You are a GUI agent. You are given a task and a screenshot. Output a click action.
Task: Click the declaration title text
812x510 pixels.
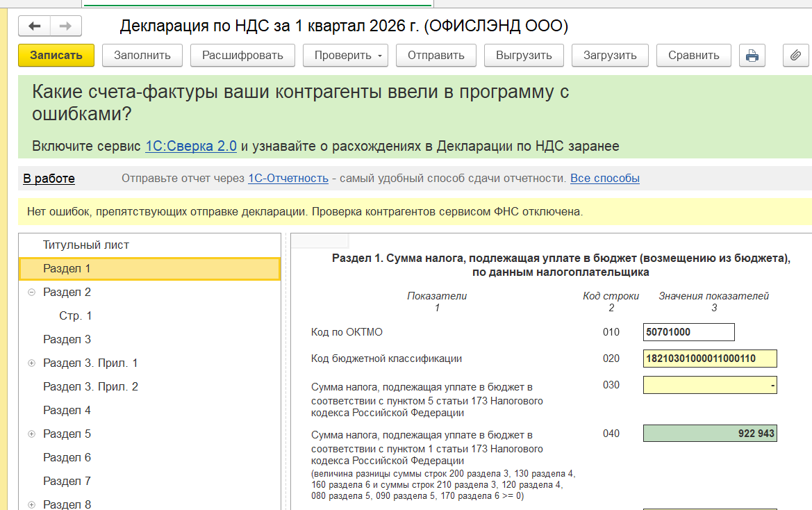pos(344,26)
